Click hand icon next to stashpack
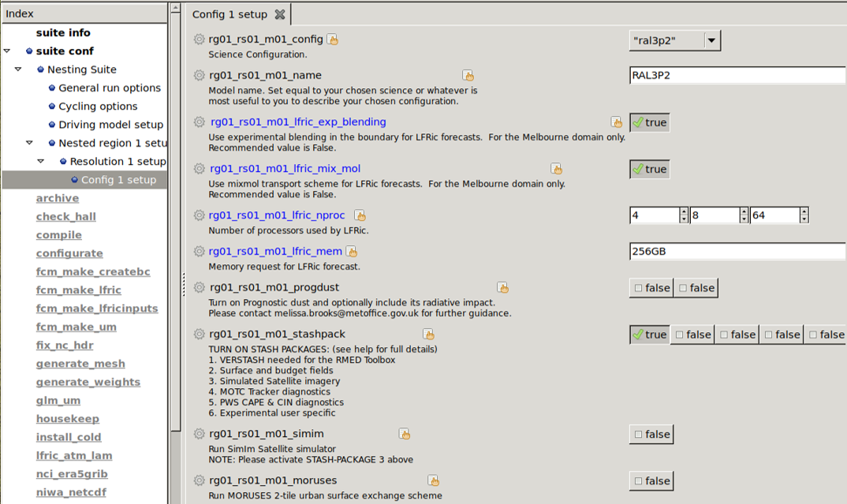This screenshot has height=504, width=847. coord(428,334)
